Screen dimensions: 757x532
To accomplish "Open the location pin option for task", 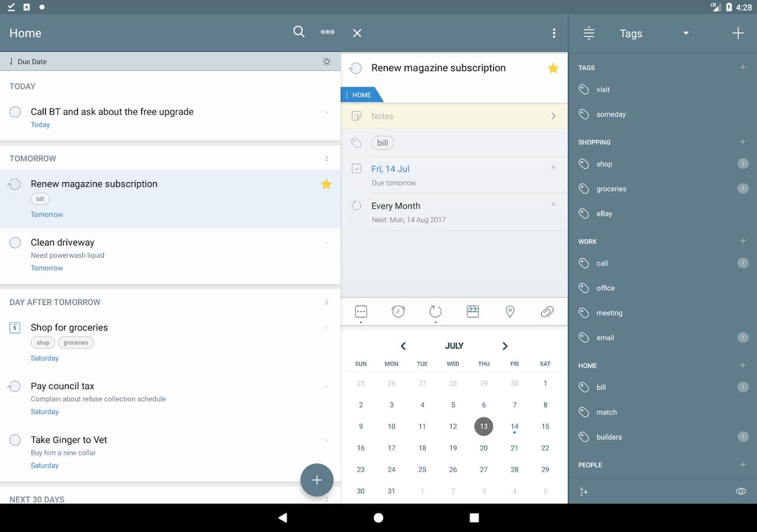I will (510, 312).
